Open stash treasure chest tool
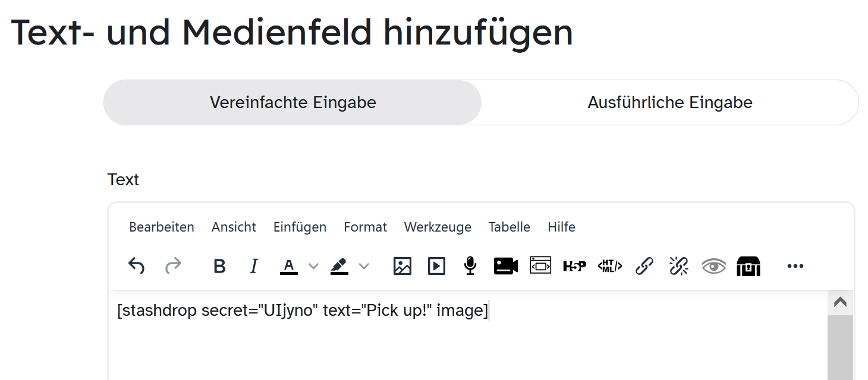Viewport: 868px width, 380px height. click(749, 266)
